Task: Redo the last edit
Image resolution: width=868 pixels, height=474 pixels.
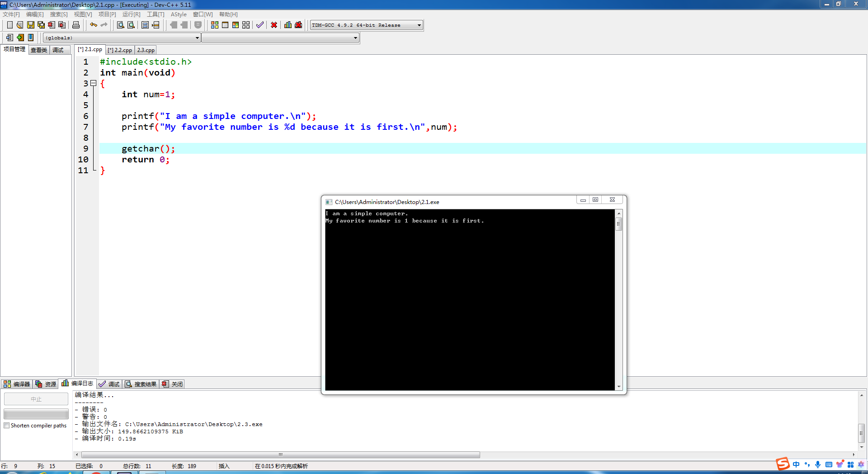Action: pos(104,25)
